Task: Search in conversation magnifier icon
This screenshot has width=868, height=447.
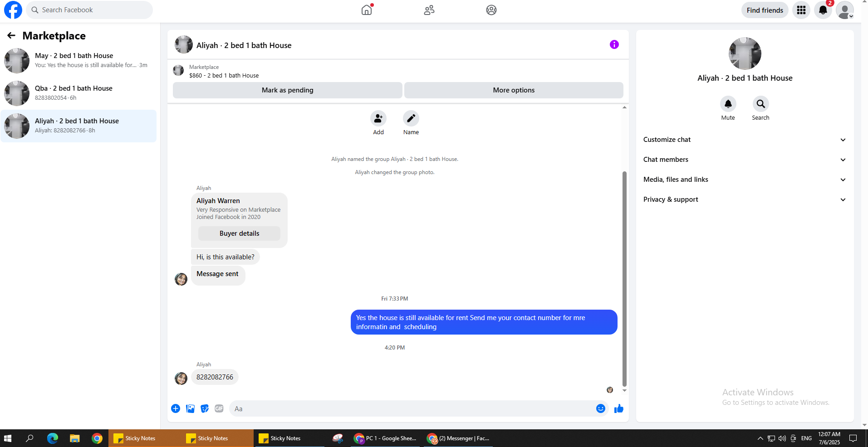Action: [761, 104]
